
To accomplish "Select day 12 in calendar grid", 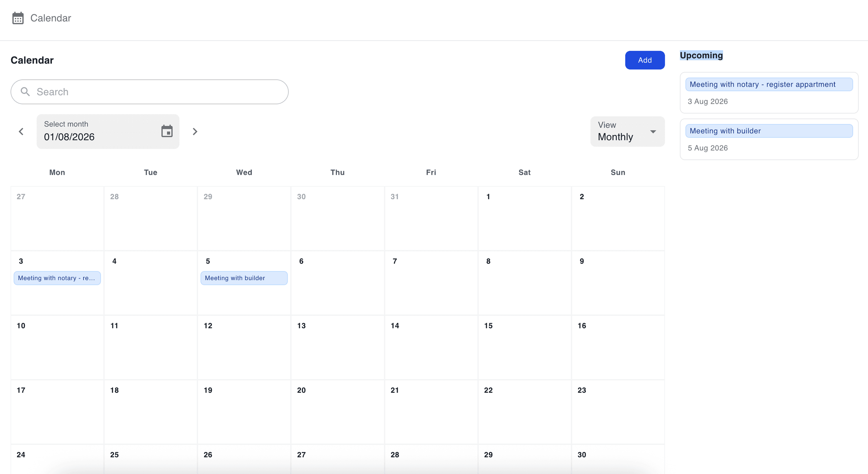I will [x=244, y=348].
